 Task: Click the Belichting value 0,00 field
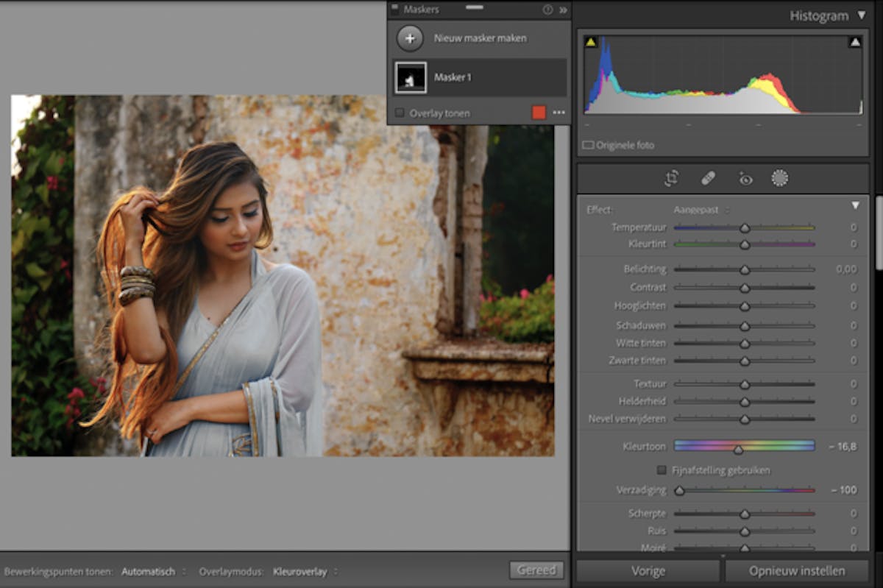click(846, 269)
